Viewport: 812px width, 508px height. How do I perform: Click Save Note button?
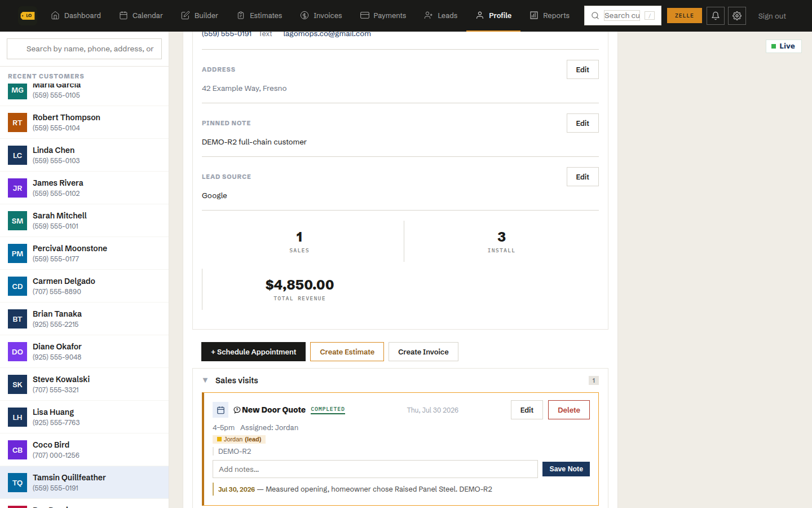click(x=566, y=469)
